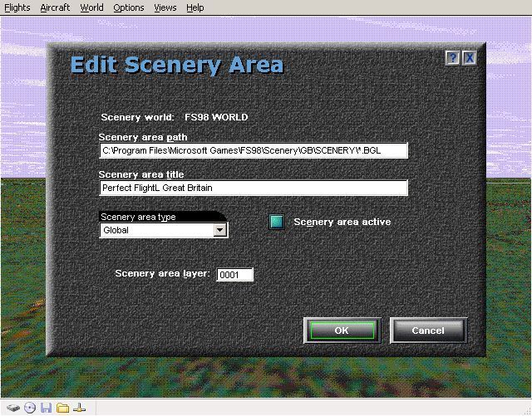
Task: Open the Views menu
Action: tap(165, 7)
